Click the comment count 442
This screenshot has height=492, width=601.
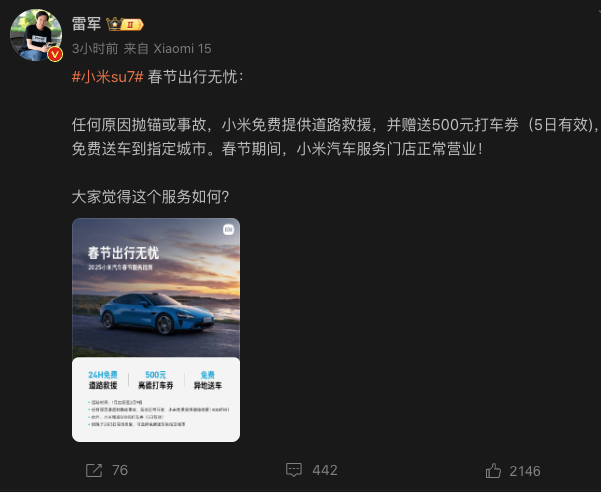pos(325,470)
